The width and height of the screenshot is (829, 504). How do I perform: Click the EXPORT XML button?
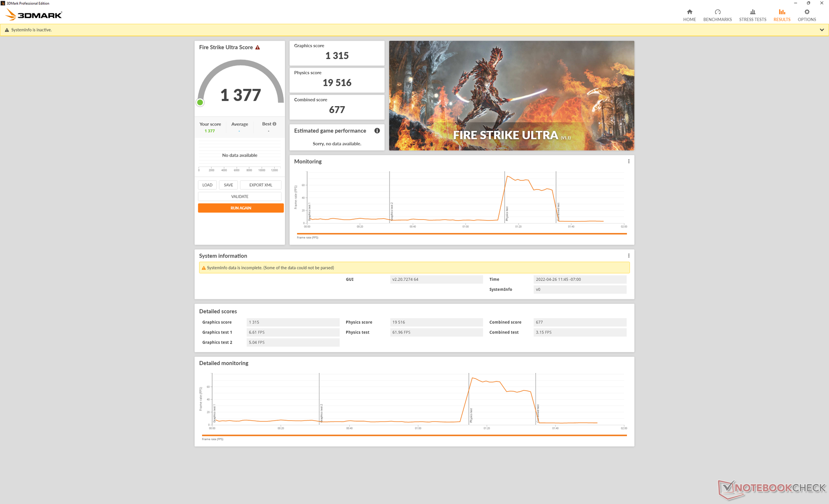[260, 185]
